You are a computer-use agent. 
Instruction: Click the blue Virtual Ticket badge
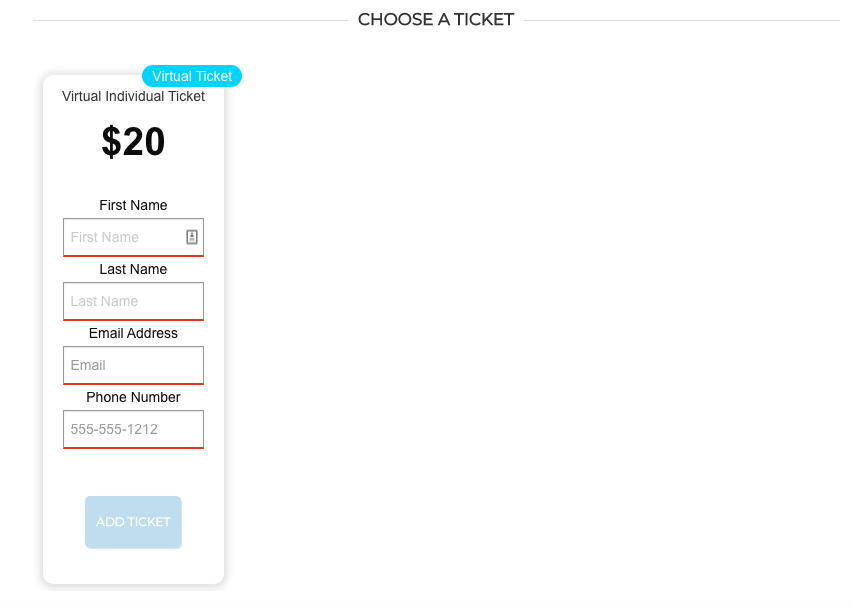tap(192, 76)
